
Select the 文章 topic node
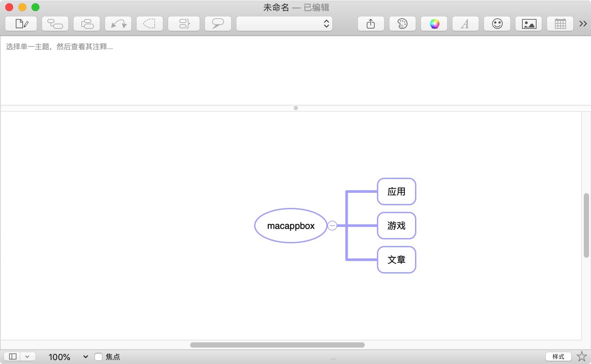(x=397, y=260)
